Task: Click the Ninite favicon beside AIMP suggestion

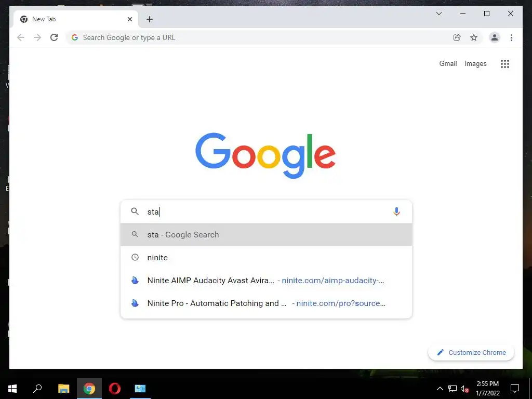Action: (135, 280)
